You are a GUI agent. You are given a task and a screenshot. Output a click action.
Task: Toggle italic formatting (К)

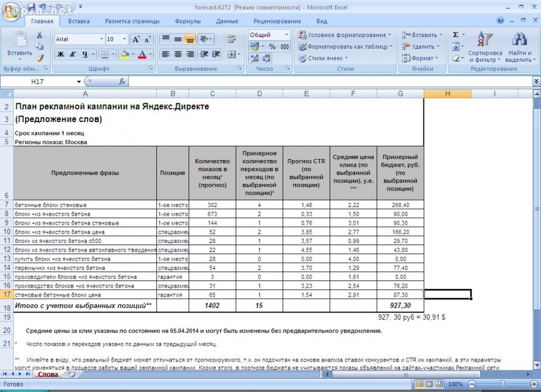point(73,55)
